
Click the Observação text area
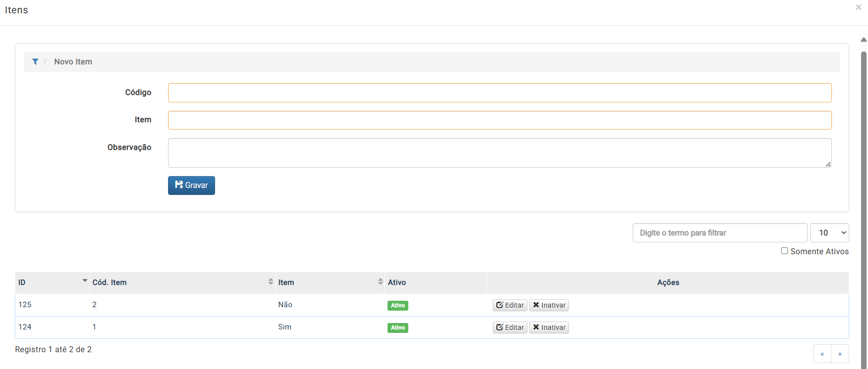[499, 153]
